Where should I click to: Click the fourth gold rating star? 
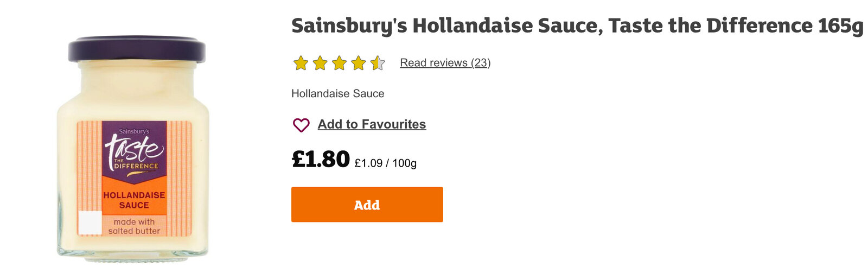pyautogui.click(x=358, y=64)
